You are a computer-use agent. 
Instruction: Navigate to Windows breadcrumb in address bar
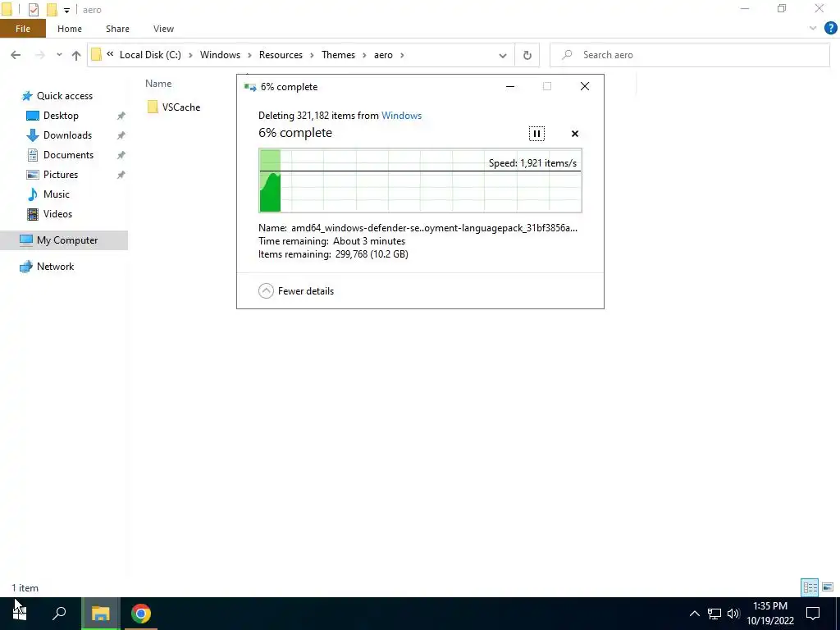click(220, 55)
